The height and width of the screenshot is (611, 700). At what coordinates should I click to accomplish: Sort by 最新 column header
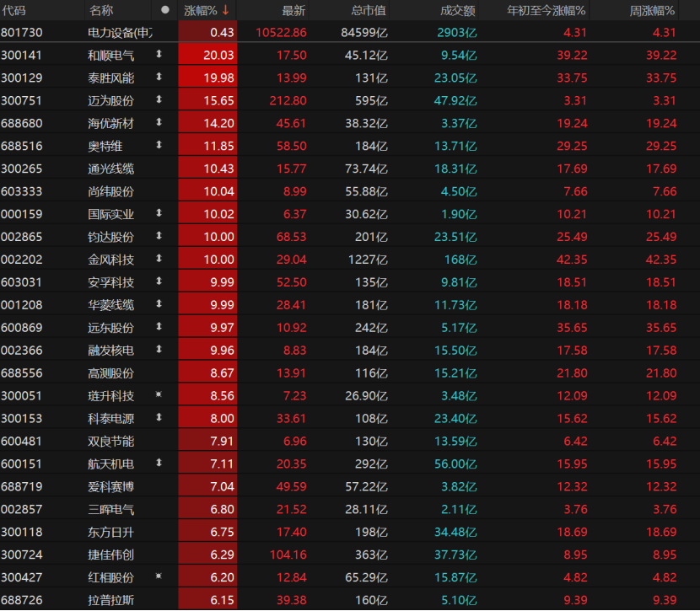point(293,10)
